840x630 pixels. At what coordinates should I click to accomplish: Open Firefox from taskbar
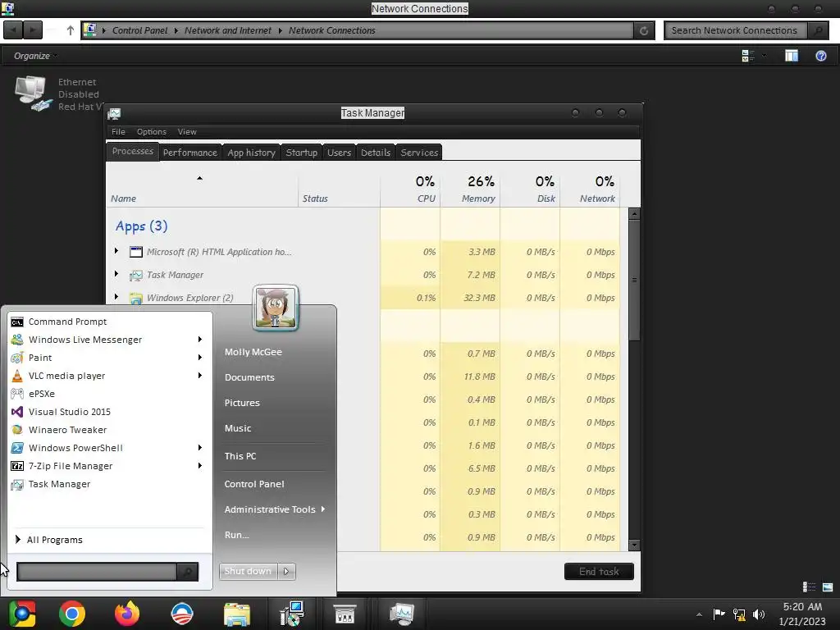pos(127,614)
